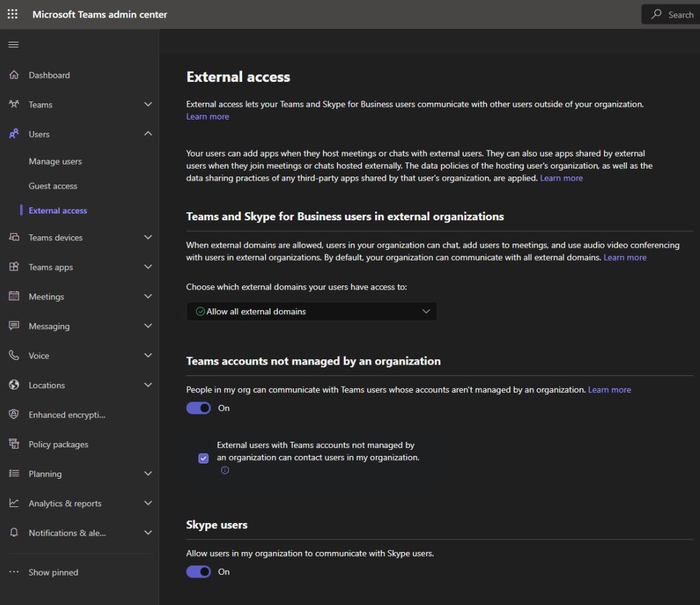Open the app launcher waffle icon
The image size is (700, 605).
click(13, 14)
